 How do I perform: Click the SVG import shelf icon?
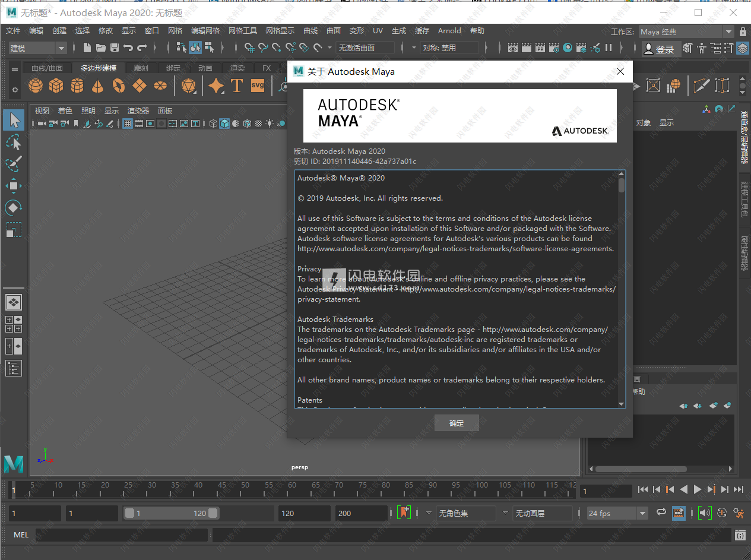[x=258, y=86]
